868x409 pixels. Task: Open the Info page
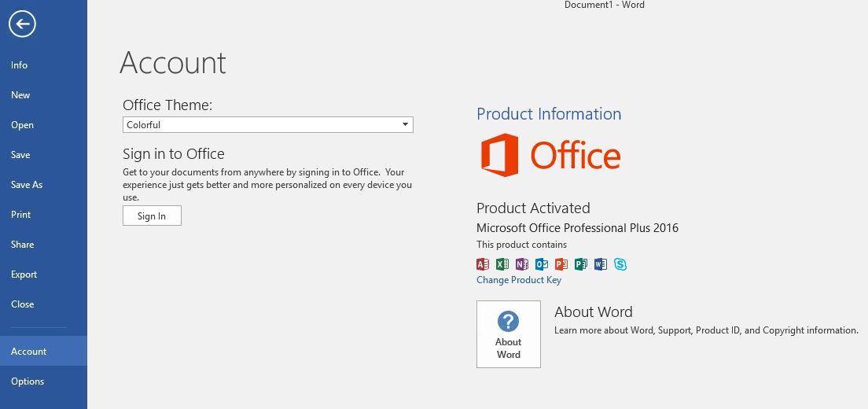43,64
